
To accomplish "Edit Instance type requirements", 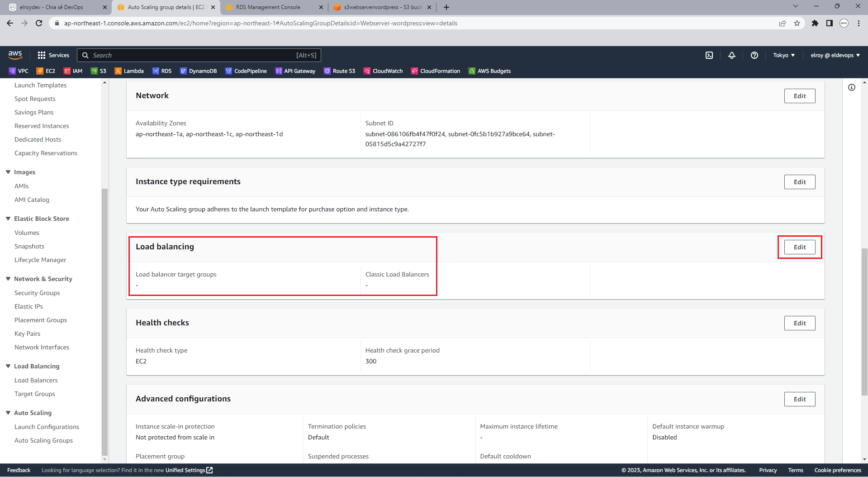I will point(799,182).
